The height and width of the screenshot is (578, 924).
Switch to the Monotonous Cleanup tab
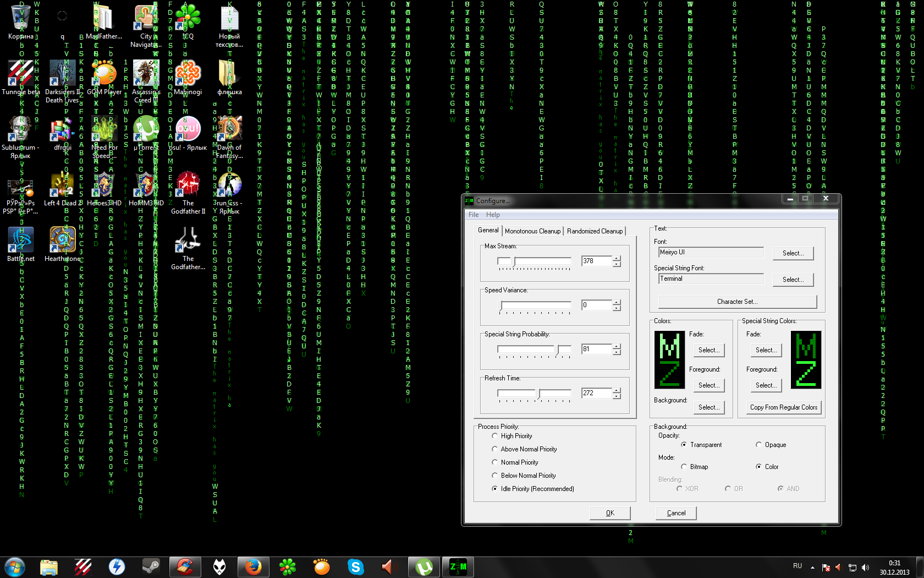point(532,231)
